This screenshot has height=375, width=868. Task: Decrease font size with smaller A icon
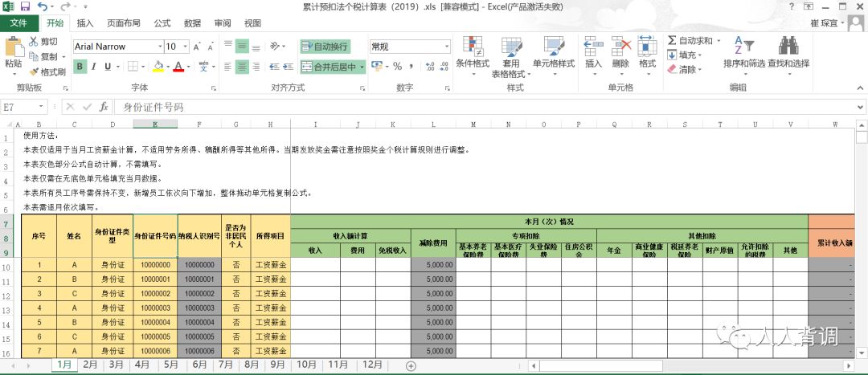click(x=211, y=47)
